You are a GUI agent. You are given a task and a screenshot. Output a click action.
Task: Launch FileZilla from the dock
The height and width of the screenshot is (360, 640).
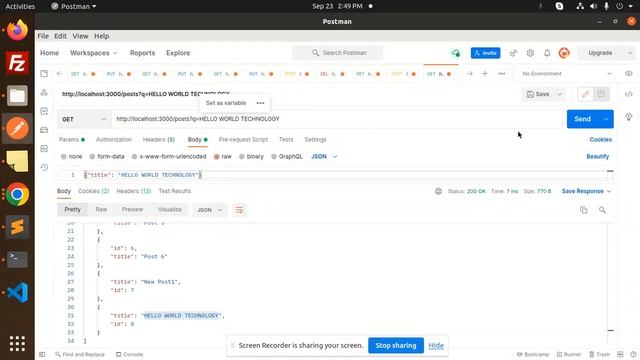[17, 63]
